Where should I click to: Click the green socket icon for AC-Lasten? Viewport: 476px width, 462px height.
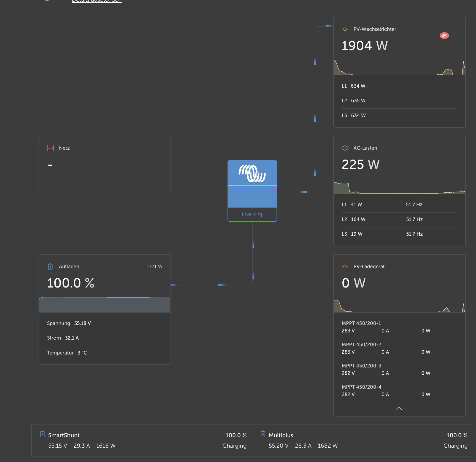point(345,148)
